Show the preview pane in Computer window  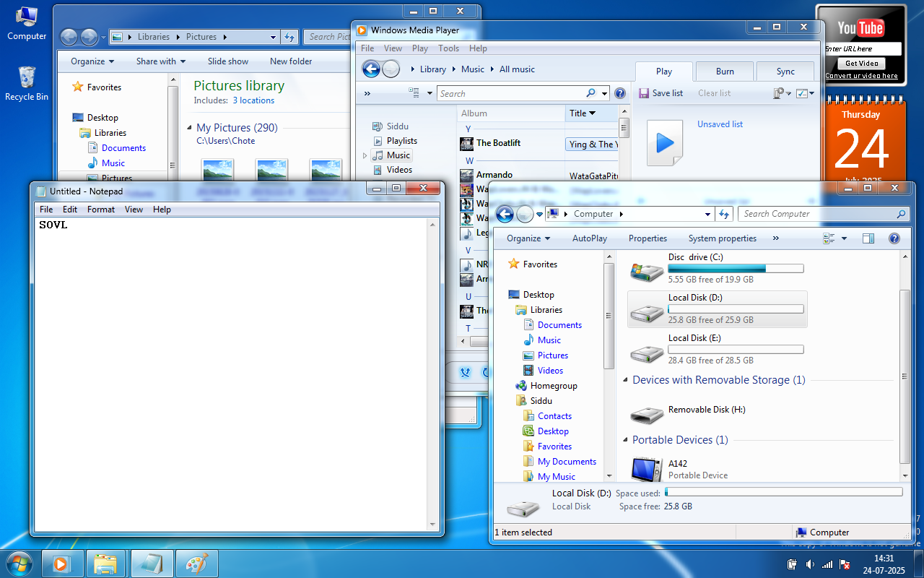pyautogui.click(x=868, y=238)
